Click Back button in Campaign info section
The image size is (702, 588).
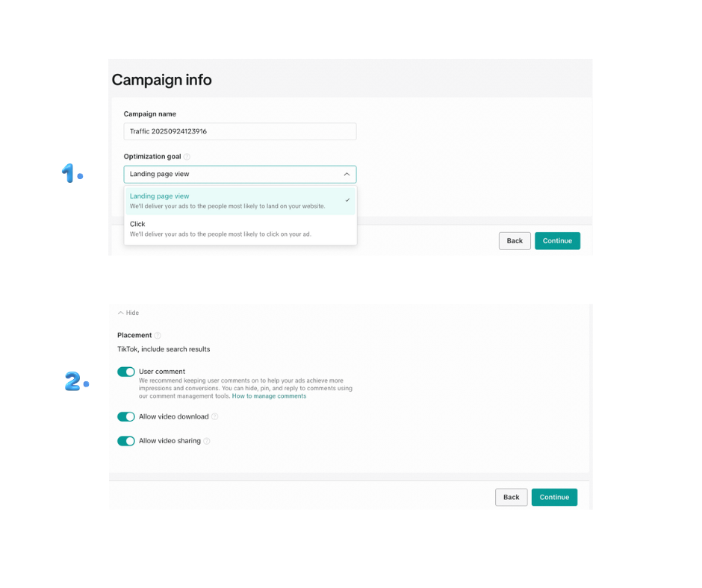pyautogui.click(x=515, y=241)
